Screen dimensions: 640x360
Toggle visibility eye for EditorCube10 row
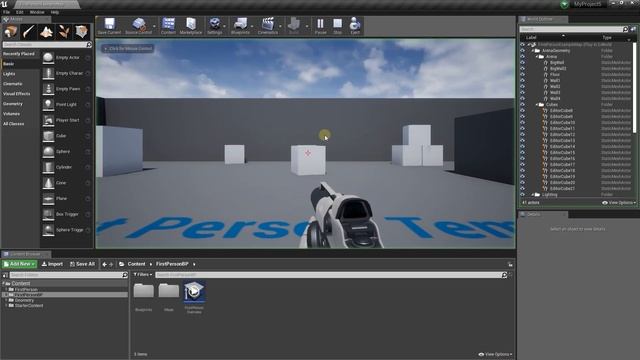(522, 122)
